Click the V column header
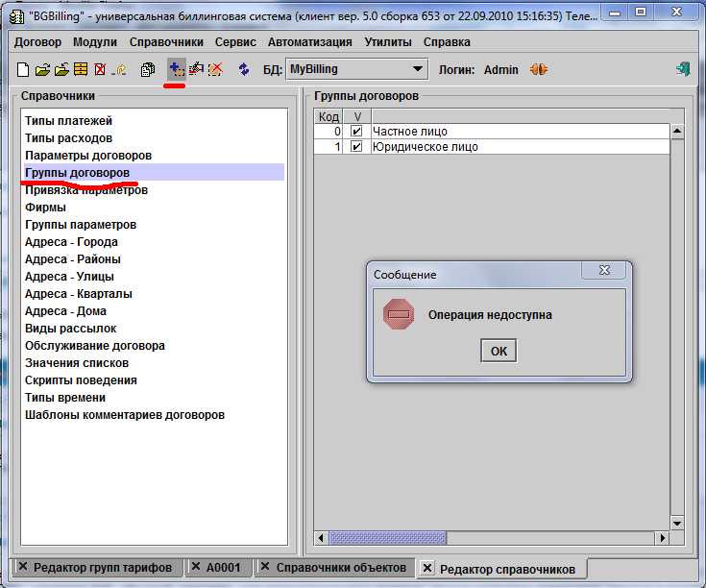The height and width of the screenshot is (588, 706). pos(357,116)
